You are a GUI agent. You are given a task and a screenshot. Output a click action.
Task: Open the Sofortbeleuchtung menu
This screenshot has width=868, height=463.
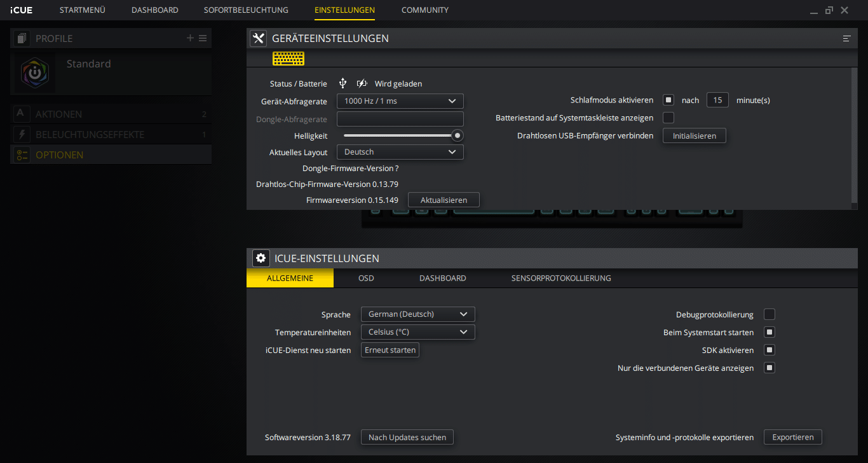pos(246,10)
